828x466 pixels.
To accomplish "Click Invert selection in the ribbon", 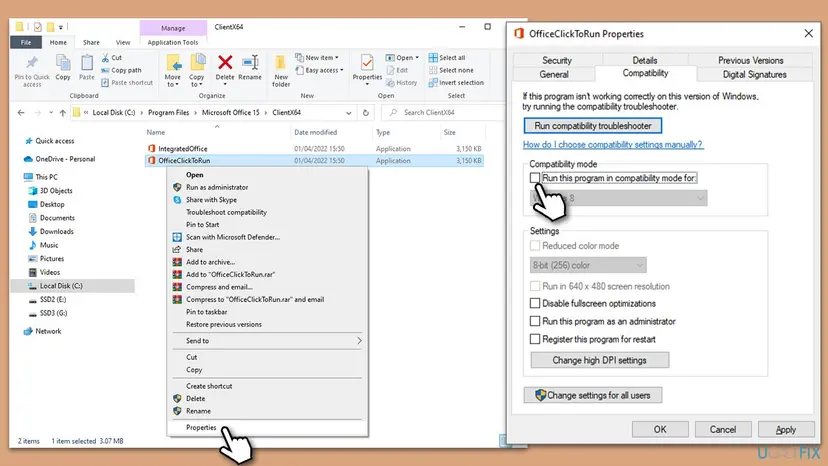I will (x=456, y=83).
